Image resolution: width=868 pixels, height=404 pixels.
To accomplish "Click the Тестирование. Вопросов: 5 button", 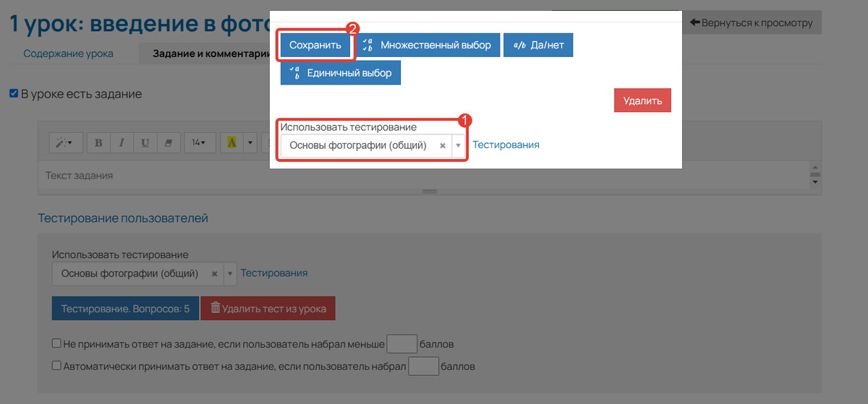I will coord(125,309).
